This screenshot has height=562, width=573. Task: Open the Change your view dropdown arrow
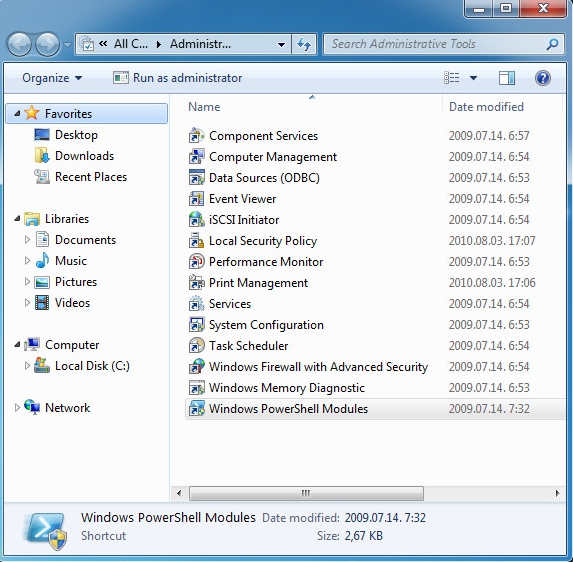click(x=473, y=78)
